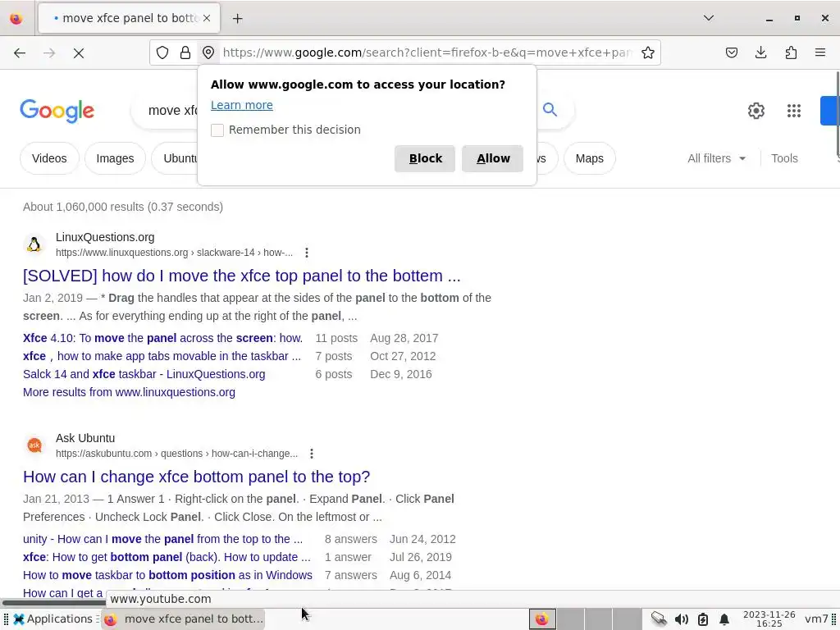Open more options for Ask Ubuntu result

click(311, 453)
